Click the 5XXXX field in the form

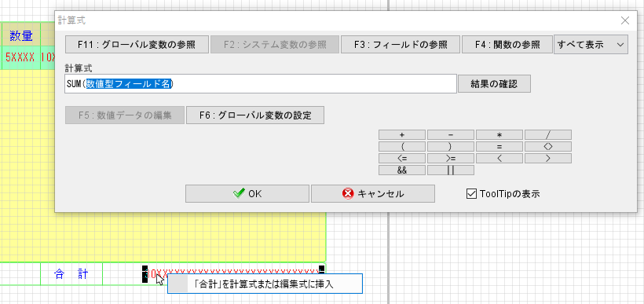pos(20,57)
